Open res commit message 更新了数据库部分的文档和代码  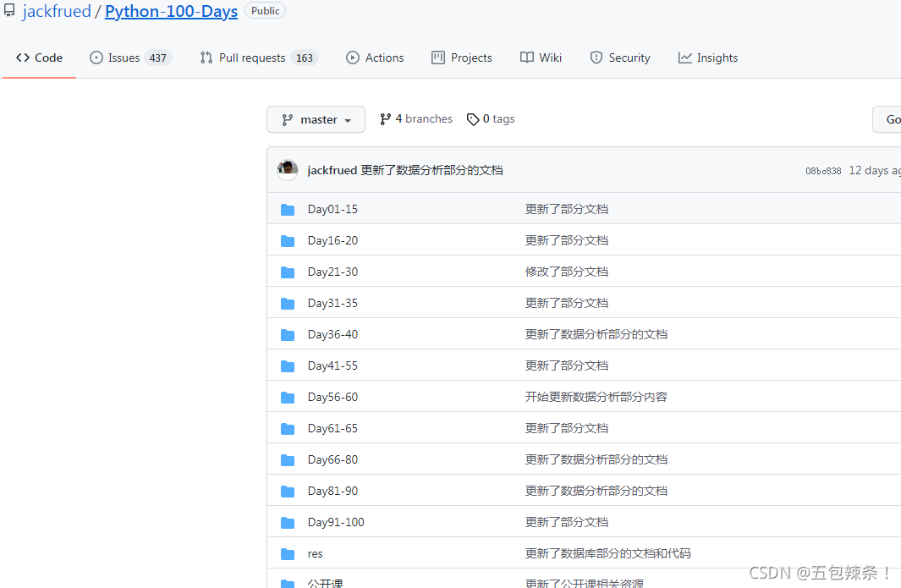[608, 553]
